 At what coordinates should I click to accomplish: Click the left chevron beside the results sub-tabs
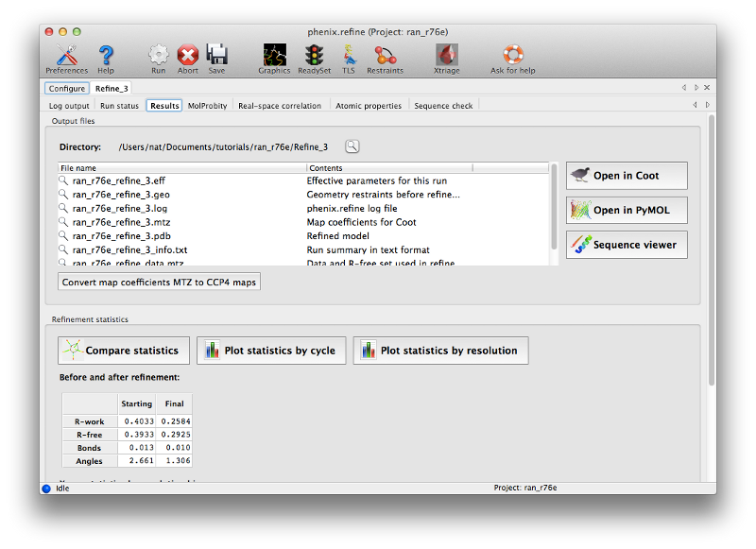[x=696, y=105]
